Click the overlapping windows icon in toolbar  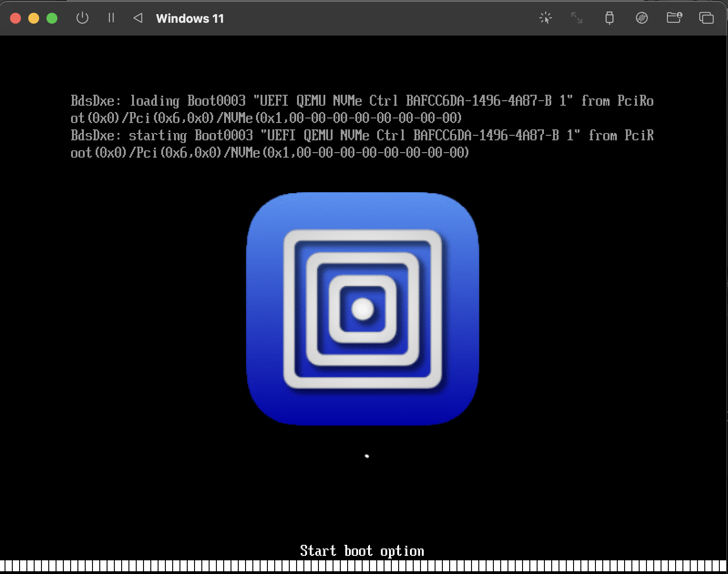[706, 18]
